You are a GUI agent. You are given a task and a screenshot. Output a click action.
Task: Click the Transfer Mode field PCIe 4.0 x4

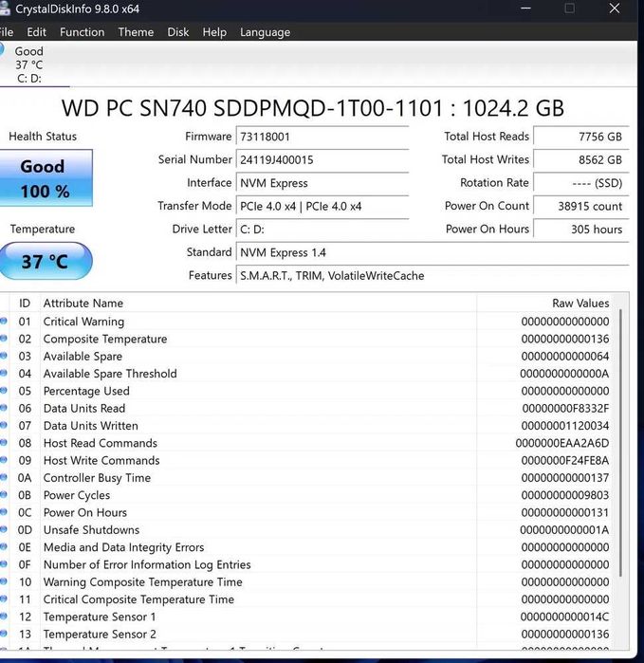pos(322,207)
